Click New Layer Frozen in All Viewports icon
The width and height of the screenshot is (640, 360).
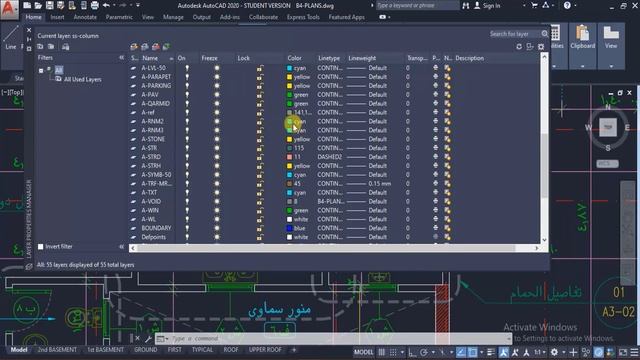pyautogui.click(x=144, y=47)
